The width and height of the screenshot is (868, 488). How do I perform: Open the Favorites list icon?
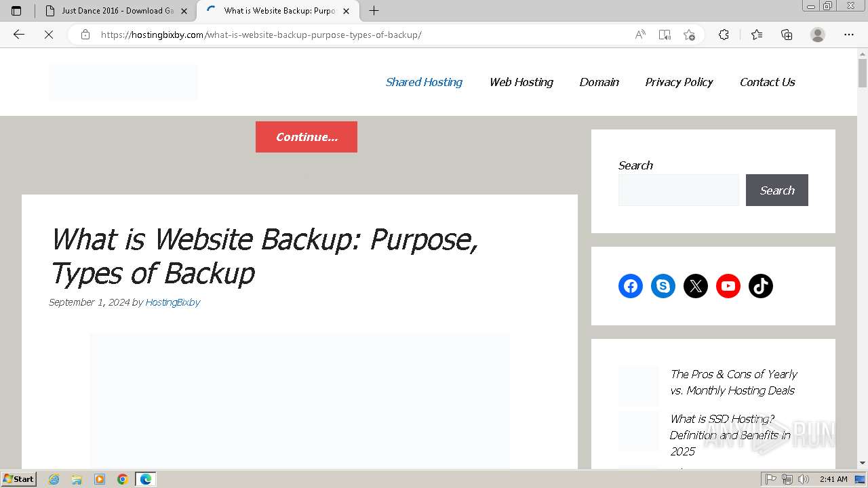pyautogui.click(x=757, y=35)
